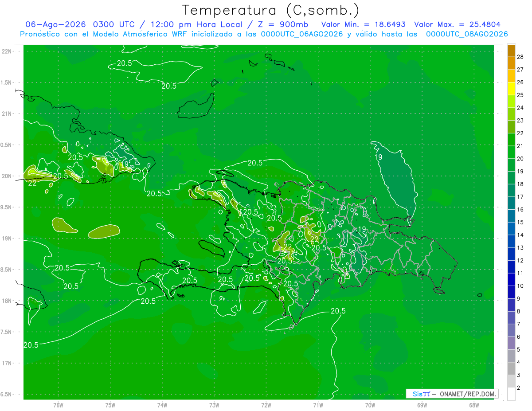The width and height of the screenshot is (532, 411).
Task: Click legend swatch between 26 and 27
Action: [x=511, y=76]
